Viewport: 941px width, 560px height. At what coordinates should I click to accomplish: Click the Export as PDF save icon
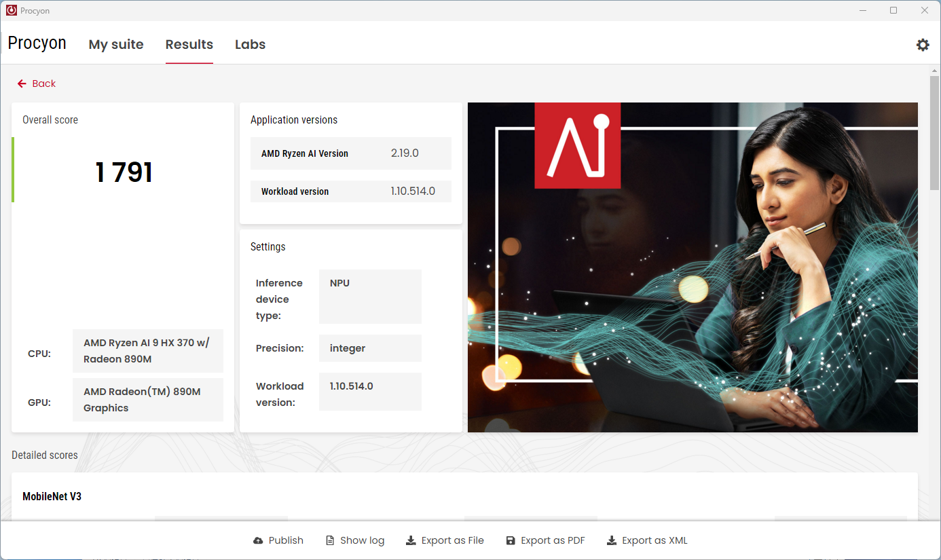(511, 541)
